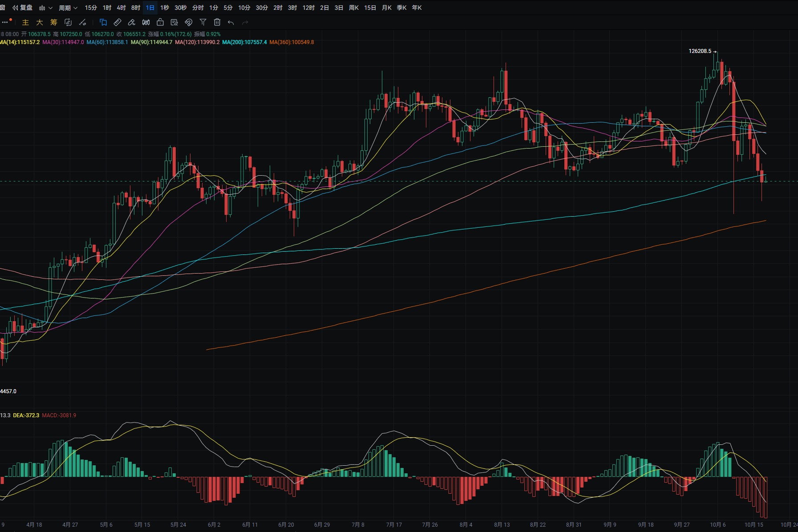Click the trash delete drawings icon
Viewport: 798px width, 532px height.
pos(217,22)
